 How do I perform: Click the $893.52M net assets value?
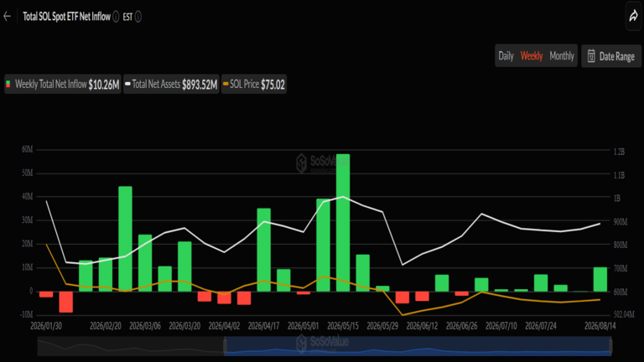coord(200,85)
